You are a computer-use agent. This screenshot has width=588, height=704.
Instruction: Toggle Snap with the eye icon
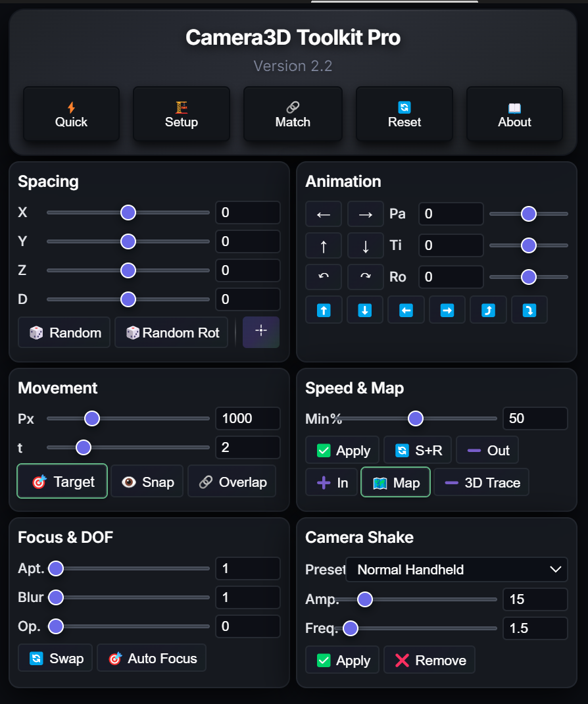coord(147,482)
